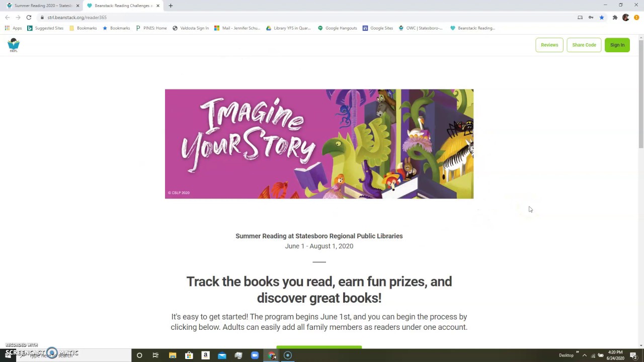Open the Chrome profile avatar
Image resolution: width=644 pixels, height=362 pixels.
coord(625,17)
